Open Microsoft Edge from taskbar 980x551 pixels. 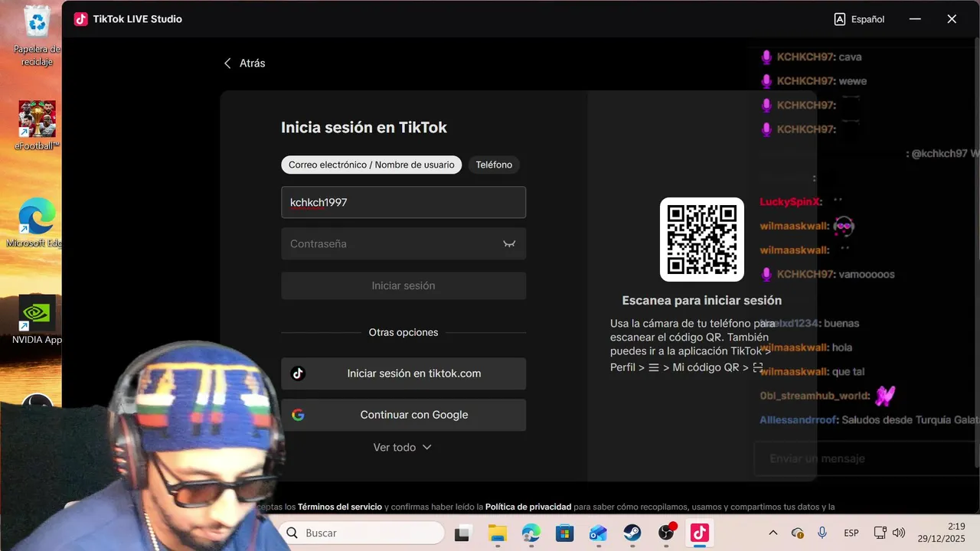[531, 533]
